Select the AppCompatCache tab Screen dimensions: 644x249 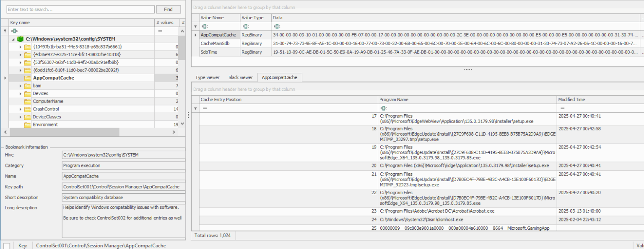coord(279,77)
